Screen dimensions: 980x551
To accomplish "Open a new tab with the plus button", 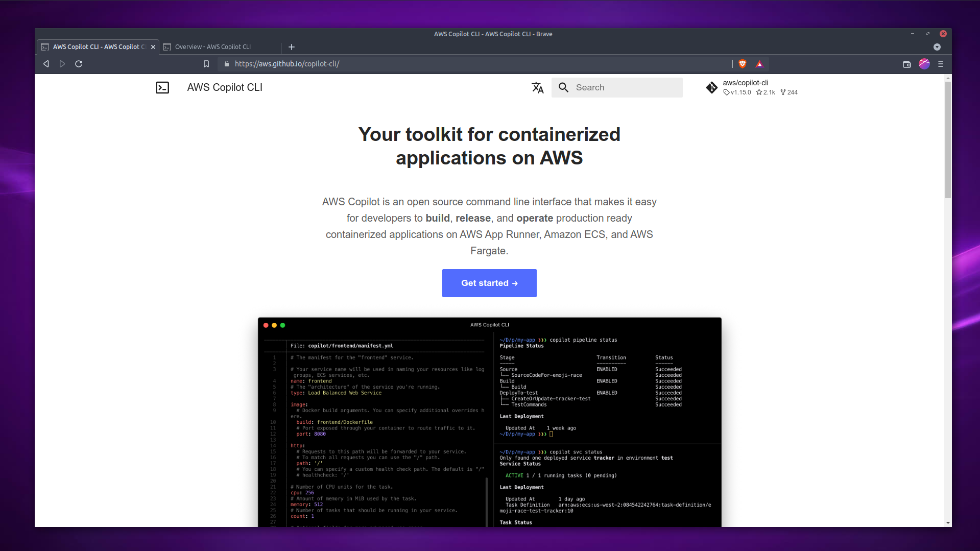I will click(x=291, y=47).
